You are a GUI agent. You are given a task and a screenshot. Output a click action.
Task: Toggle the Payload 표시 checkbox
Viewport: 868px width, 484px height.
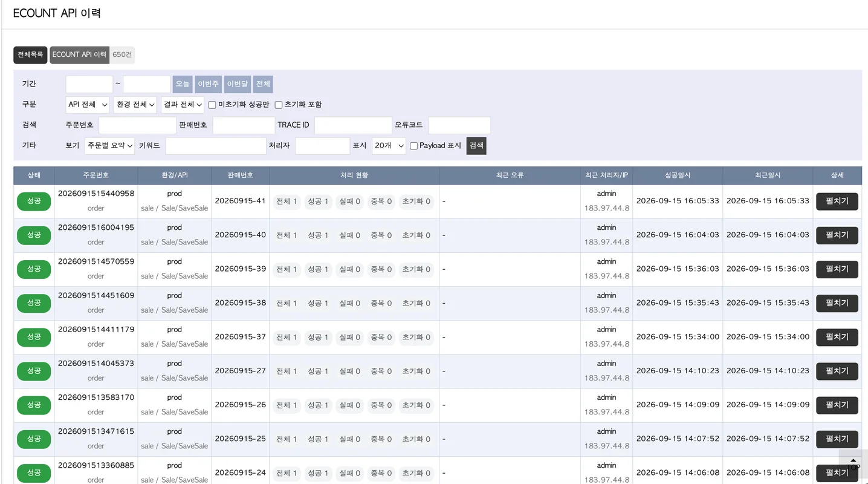(413, 146)
